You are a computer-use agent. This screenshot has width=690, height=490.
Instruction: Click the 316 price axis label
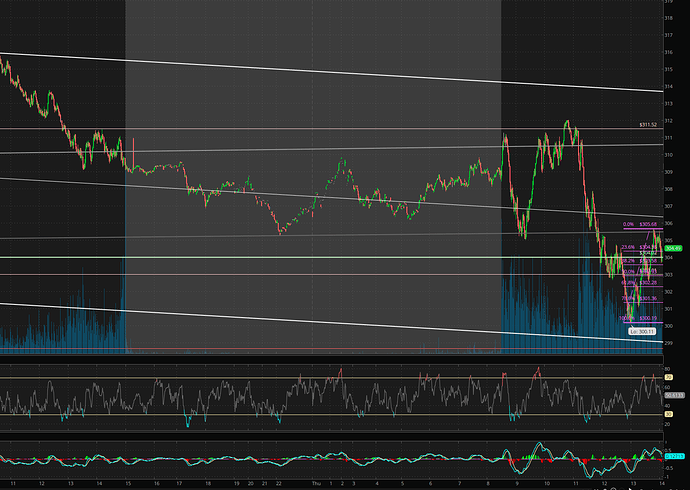tap(668, 52)
